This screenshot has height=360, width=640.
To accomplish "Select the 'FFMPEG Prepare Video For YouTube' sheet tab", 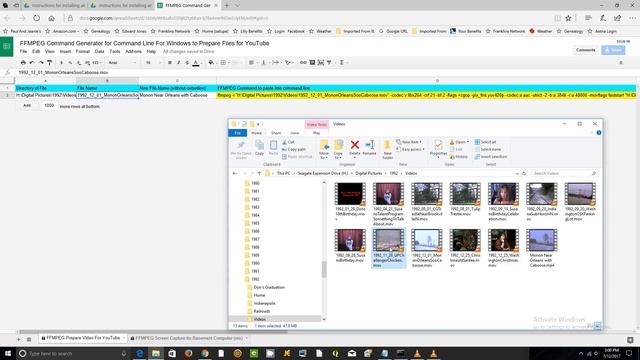I will pos(83,338).
